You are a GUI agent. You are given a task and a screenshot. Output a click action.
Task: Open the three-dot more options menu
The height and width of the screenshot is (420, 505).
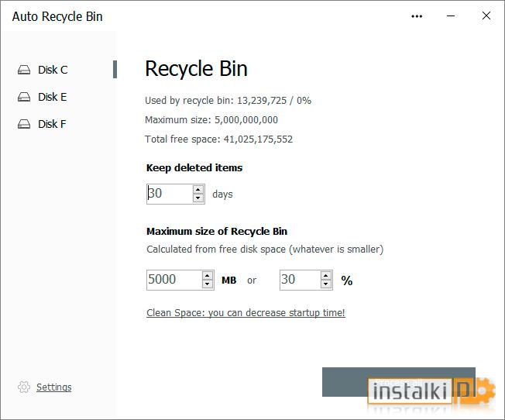pyautogui.click(x=417, y=16)
